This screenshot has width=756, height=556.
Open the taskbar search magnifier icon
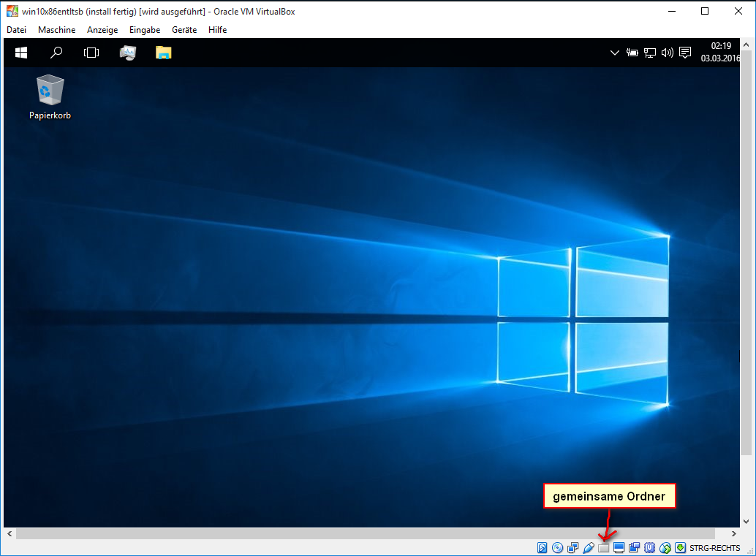coord(56,53)
